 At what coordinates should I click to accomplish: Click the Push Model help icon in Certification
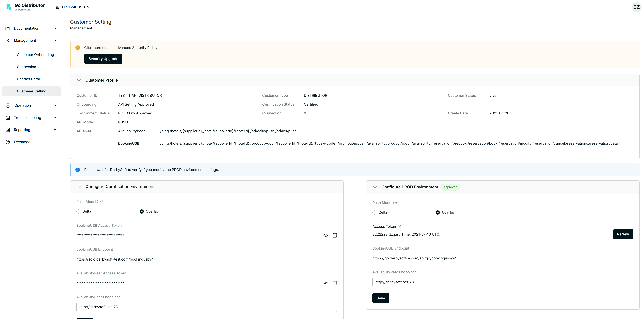99,202
